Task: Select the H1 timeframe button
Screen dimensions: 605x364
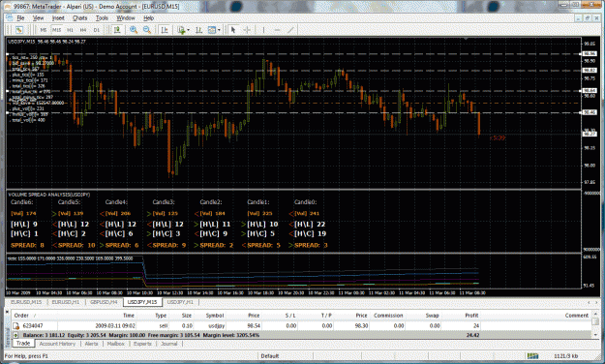Action: [70, 30]
